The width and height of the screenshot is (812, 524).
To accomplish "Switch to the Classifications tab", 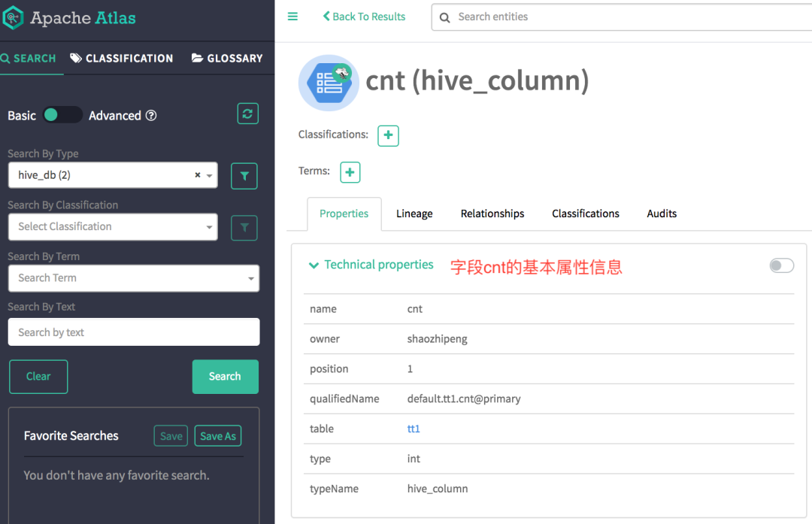I will coord(586,214).
